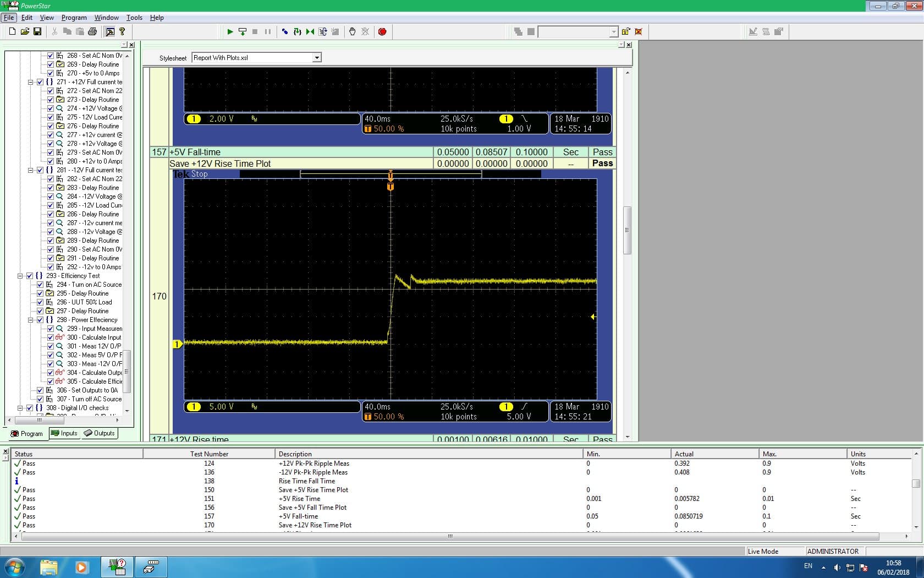
Task: Click the Stop square toolbar icon
Action: point(255,31)
